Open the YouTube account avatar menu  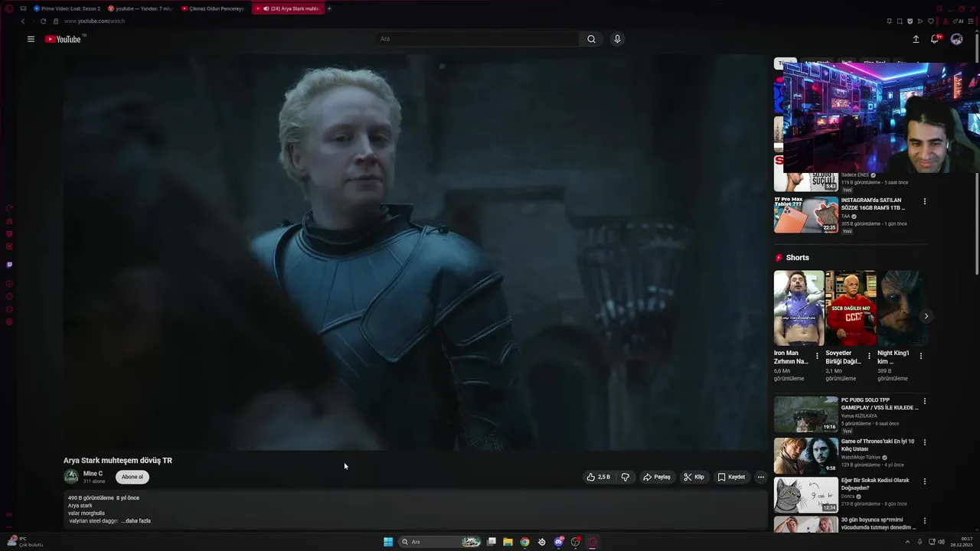956,39
